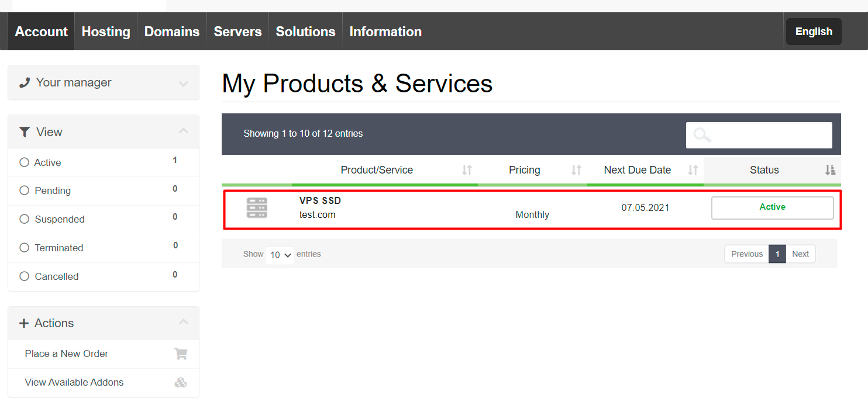Sort by Pricing column arrows
This screenshot has height=402, width=868.
pos(576,170)
